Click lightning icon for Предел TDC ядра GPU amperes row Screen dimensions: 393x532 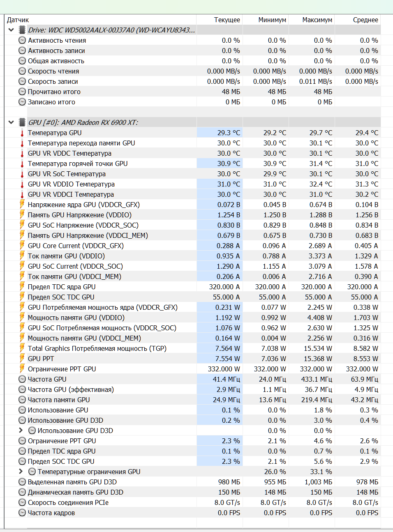click(x=22, y=286)
